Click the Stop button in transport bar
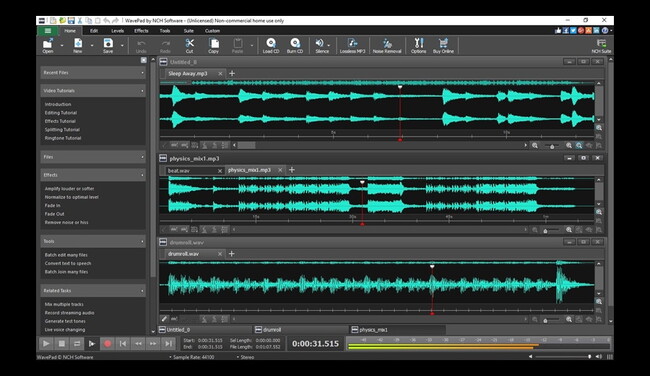 [x=61, y=343]
